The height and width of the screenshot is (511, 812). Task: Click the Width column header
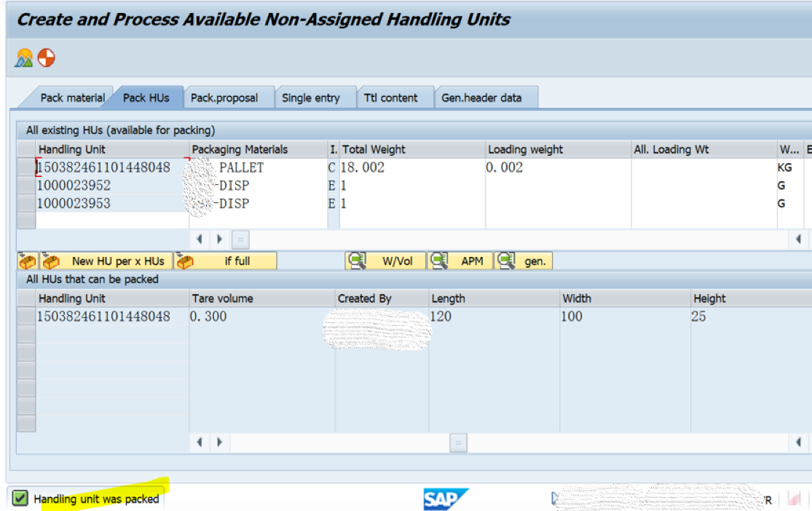click(x=625, y=298)
